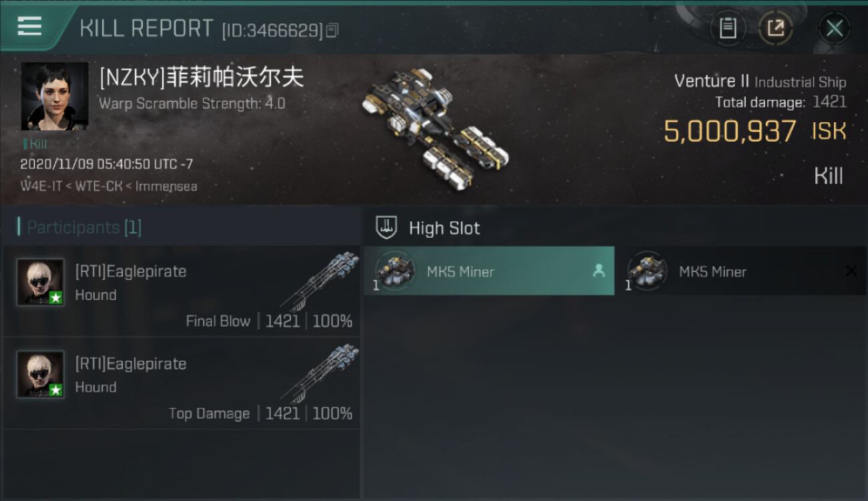Select Hound ship image for Final Blow
Screen dimensions: 868x501
pos(319,281)
